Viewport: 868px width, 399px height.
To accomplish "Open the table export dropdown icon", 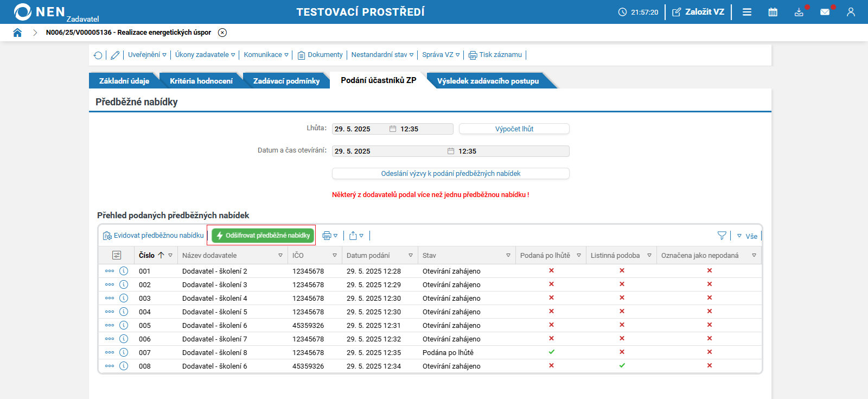I will pyautogui.click(x=356, y=236).
